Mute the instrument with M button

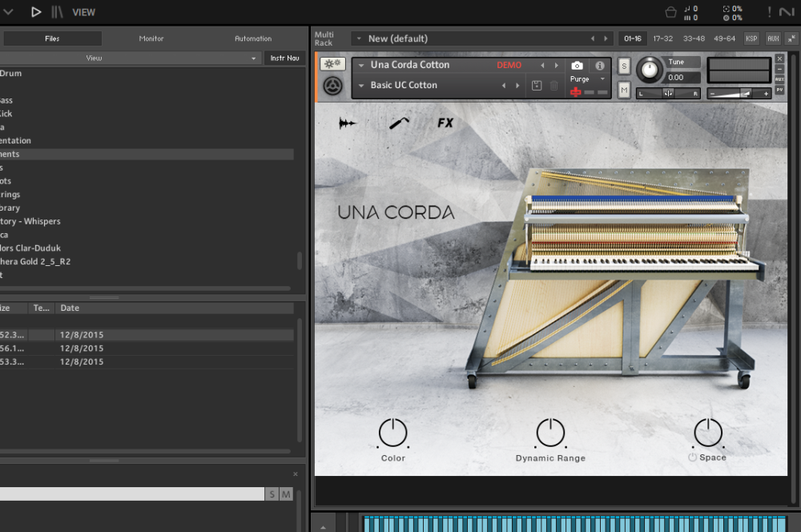coord(624,90)
